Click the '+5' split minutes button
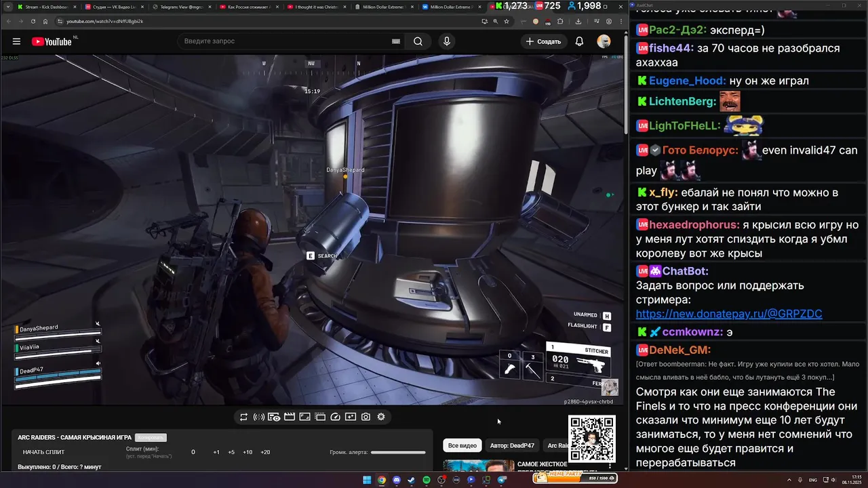This screenshot has width=868, height=488. (231, 452)
